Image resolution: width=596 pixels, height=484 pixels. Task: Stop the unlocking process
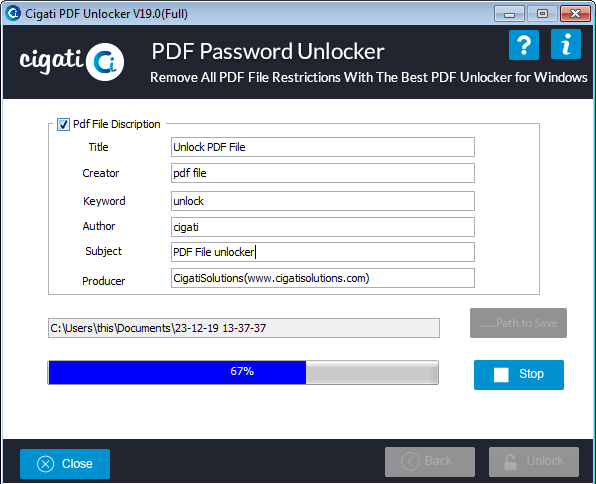point(519,375)
